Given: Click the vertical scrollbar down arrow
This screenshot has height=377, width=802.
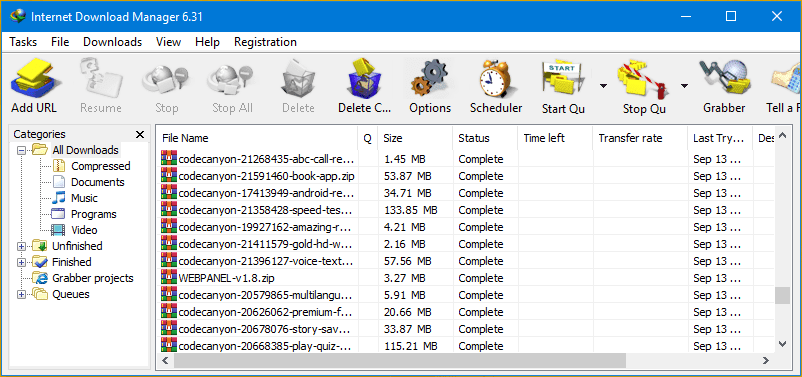Looking at the screenshot, I should [782, 343].
